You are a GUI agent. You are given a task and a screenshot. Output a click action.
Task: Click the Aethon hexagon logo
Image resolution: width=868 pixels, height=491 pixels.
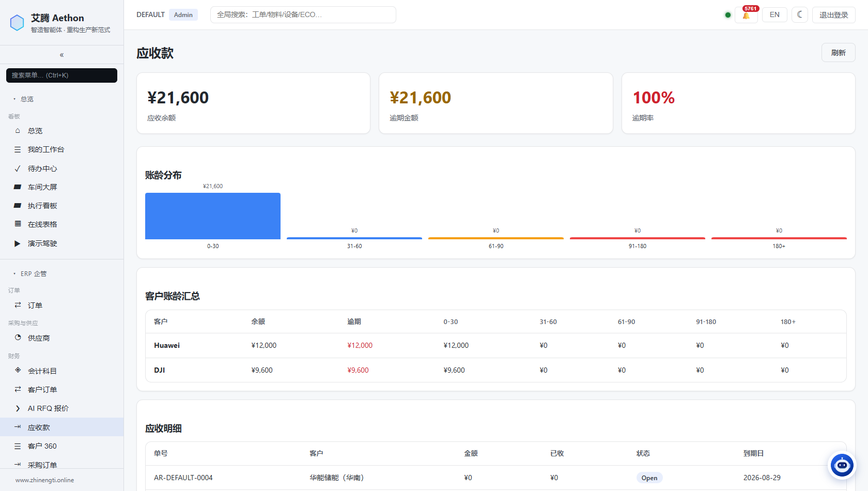point(17,23)
